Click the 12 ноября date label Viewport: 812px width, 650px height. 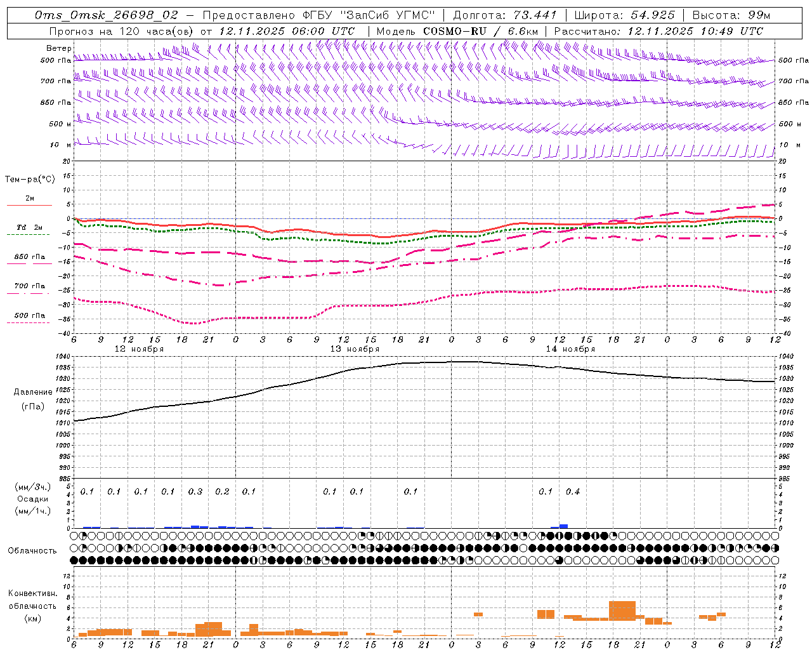139,349
